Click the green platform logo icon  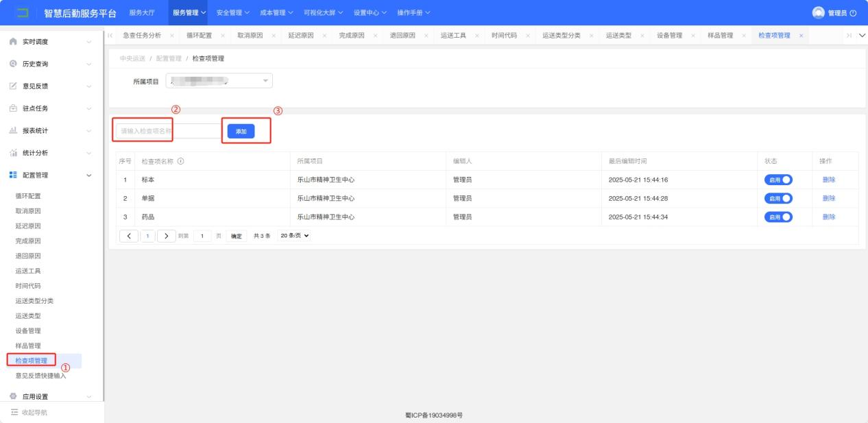pos(22,13)
